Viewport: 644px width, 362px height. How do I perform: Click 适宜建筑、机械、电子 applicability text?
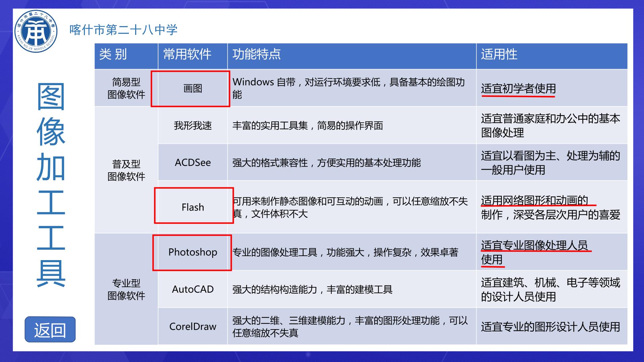pos(550,289)
